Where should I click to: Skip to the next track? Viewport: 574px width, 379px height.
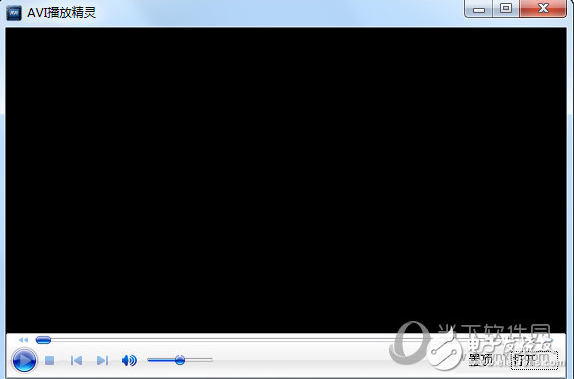[x=102, y=360]
